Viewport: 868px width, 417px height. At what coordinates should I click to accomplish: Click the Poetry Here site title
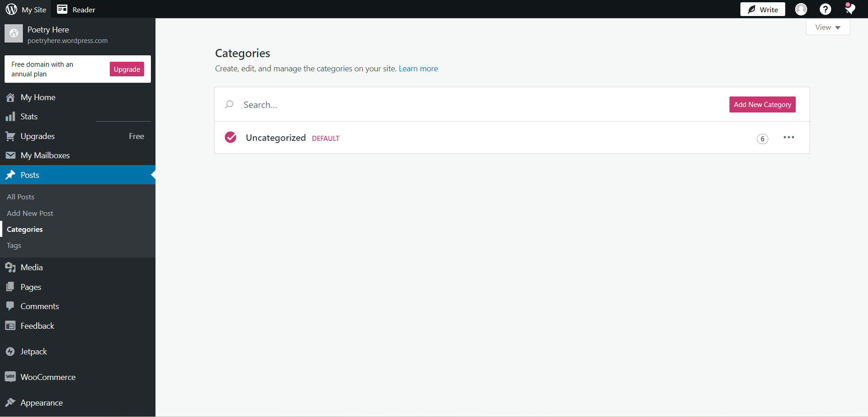point(48,30)
